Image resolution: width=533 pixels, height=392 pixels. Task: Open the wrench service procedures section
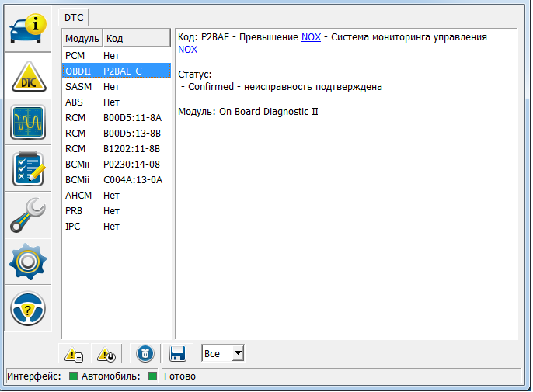(28, 215)
